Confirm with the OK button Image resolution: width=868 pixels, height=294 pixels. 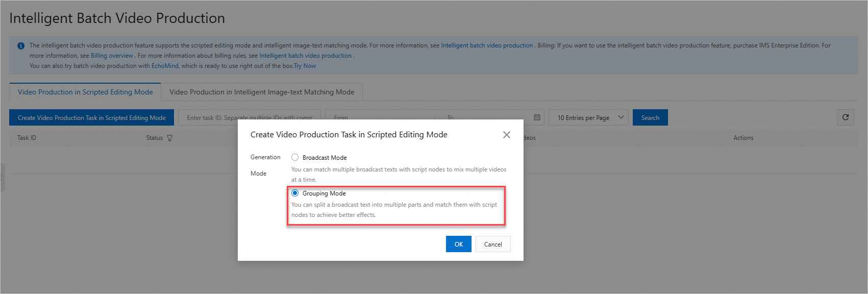coord(458,244)
